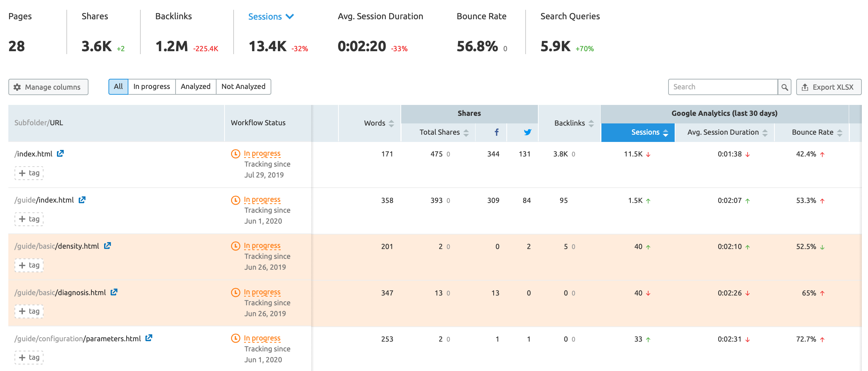The image size is (868, 371).
Task: Sort by Twitter shares icon column
Action: click(x=527, y=132)
